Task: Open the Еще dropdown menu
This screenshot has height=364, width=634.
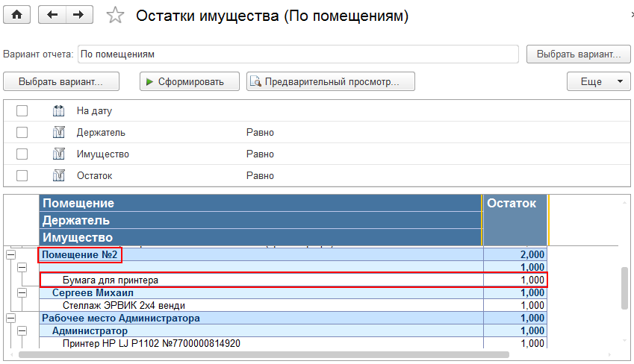Action: 598,81
